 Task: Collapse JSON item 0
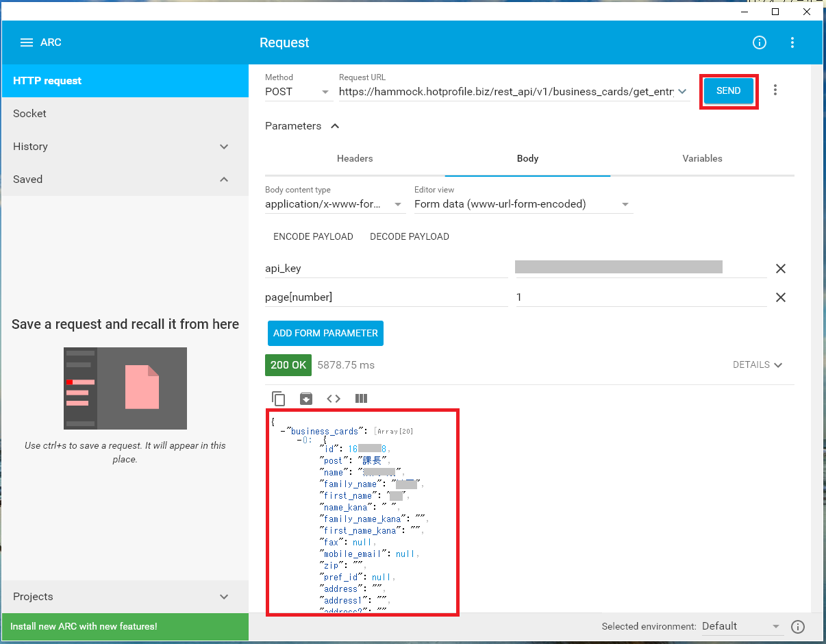pyautogui.click(x=300, y=441)
